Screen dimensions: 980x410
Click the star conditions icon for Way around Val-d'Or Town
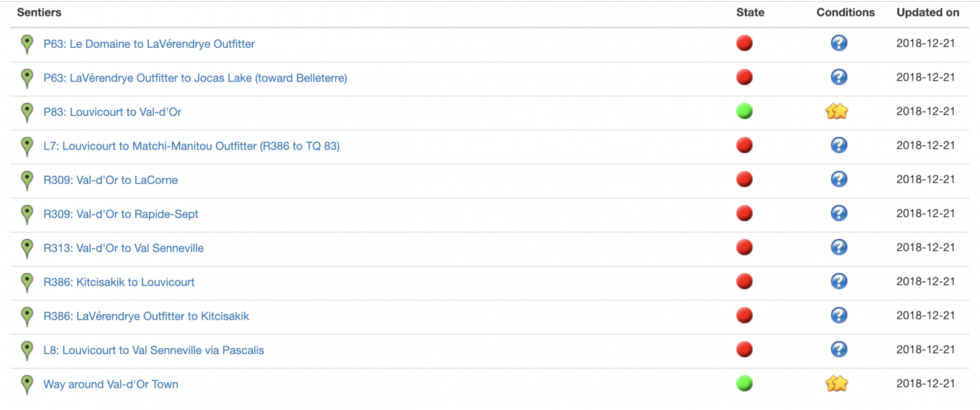837,383
